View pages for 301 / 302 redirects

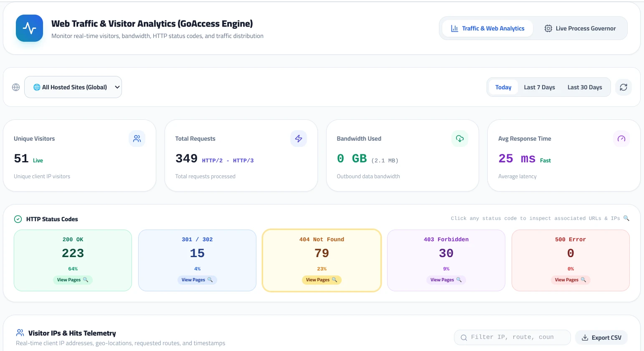(197, 280)
